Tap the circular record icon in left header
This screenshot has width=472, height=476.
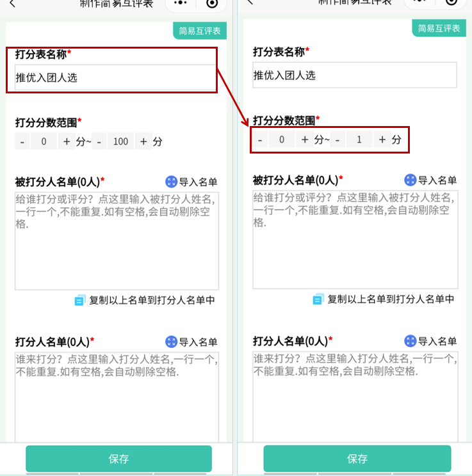pyautogui.click(x=212, y=3)
